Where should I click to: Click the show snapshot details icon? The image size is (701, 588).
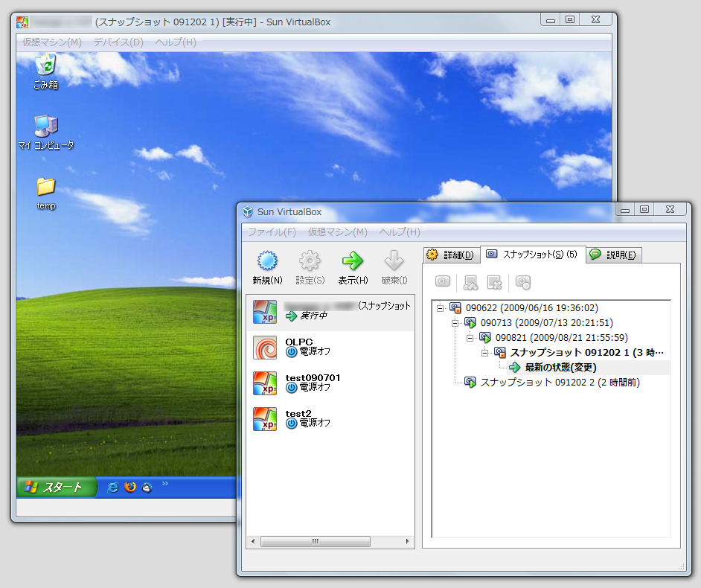pyautogui.click(x=521, y=282)
